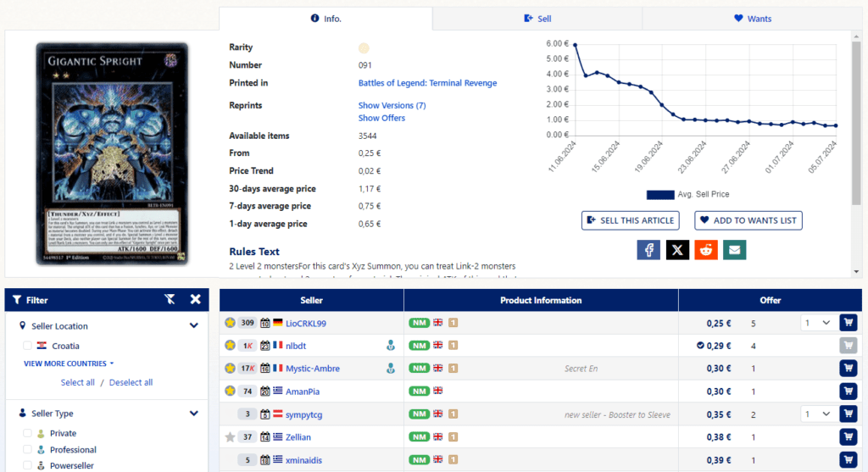Open Battles of Legend: Terminal Revenge link
Image resolution: width=868 pixels, height=472 pixels.
427,83
